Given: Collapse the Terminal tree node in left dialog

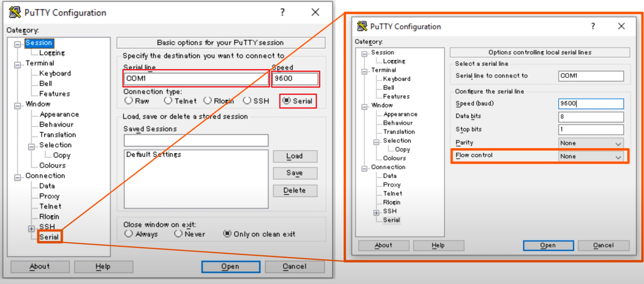Looking at the screenshot, I should 17,65.
